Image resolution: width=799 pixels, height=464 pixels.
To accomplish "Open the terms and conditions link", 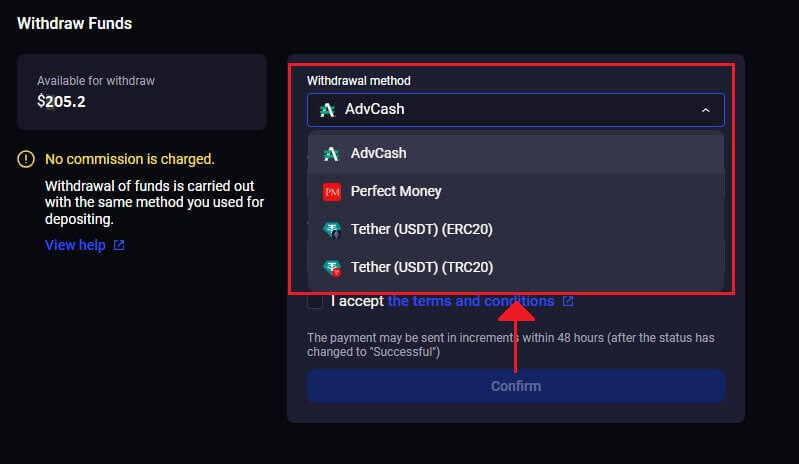I will click(470, 301).
